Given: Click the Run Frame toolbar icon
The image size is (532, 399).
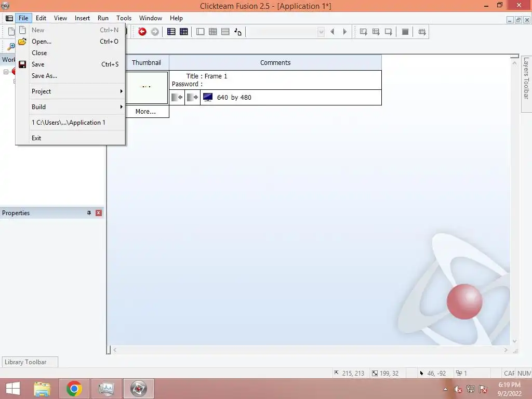Looking at the screenshot, I should pyautogui.click(x=389, y=32).
